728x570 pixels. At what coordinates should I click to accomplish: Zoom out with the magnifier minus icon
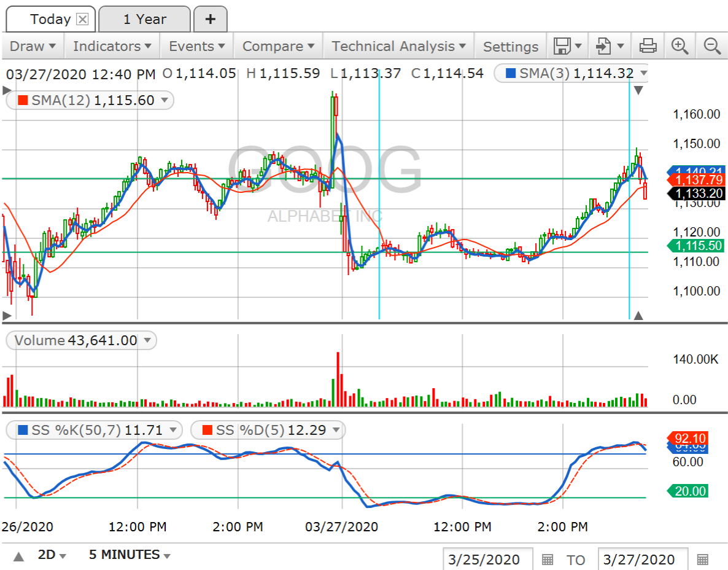click(x=711, y=46)
